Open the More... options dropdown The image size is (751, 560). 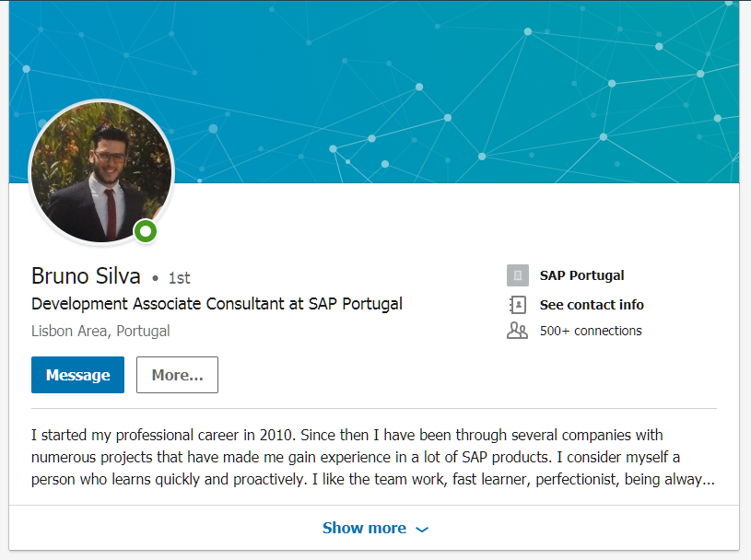pos(177,375)
